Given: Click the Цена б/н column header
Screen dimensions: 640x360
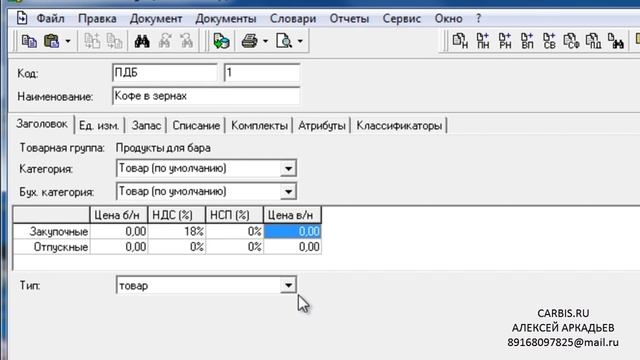Looking at the screenshot, I should pyautogui.click(x=119, y=215).
